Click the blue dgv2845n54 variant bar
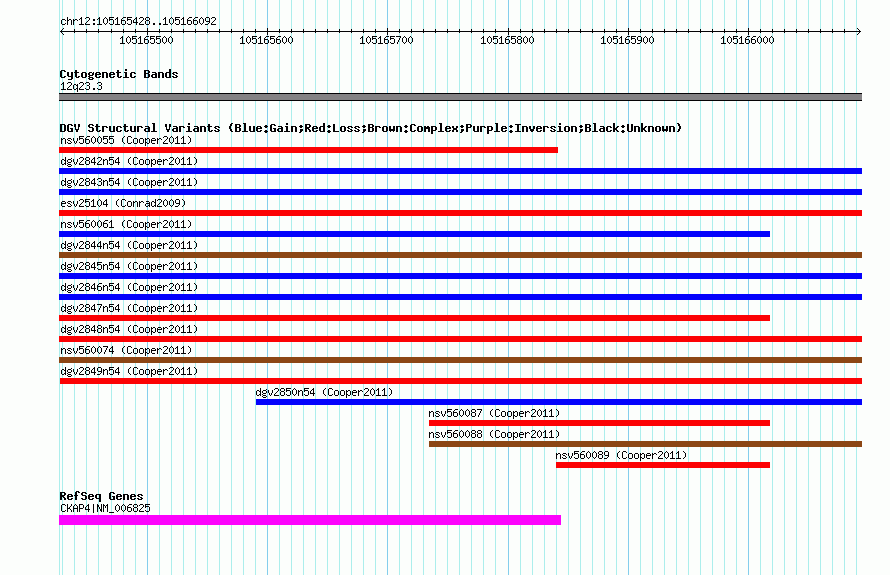The width and height of the screenshot is (890, 575). pos(460,276)
